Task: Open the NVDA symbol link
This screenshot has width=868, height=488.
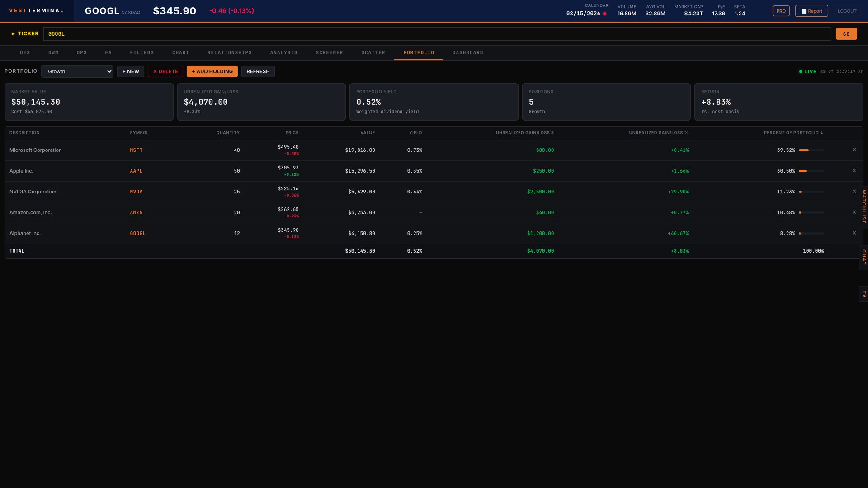Action: [136, 192]
